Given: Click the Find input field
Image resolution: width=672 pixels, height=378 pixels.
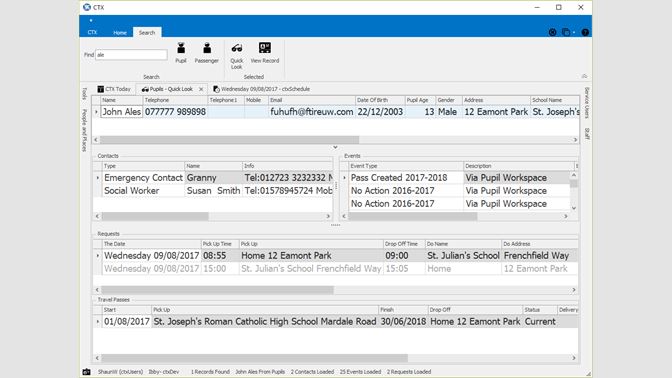Looking at the screenshot, I should (131, 55).
